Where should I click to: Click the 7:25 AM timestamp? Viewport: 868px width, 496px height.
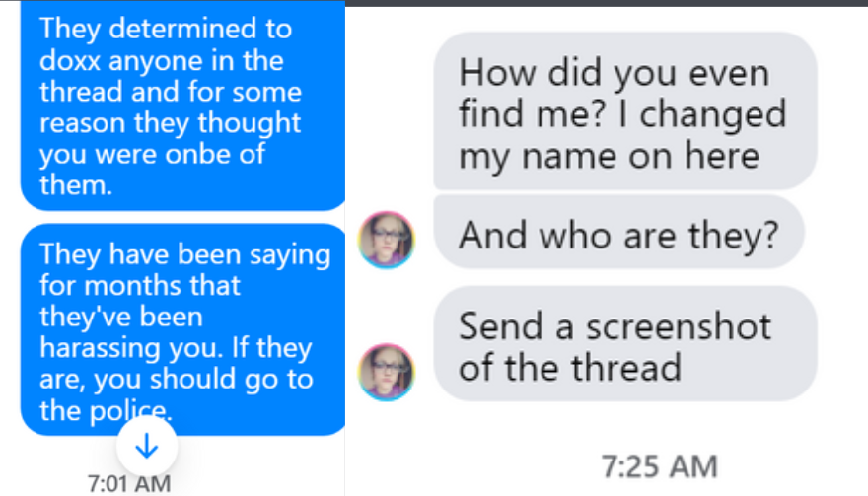[659, 465]
